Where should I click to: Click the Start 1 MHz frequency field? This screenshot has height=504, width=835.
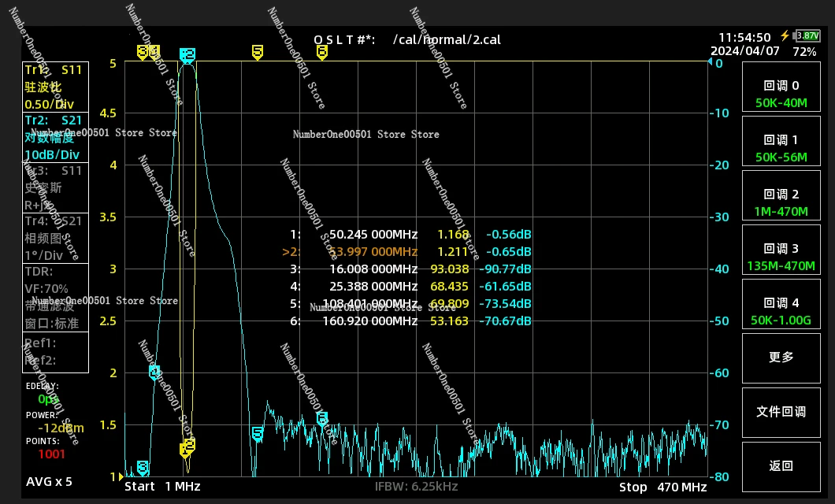click(163, 487)
